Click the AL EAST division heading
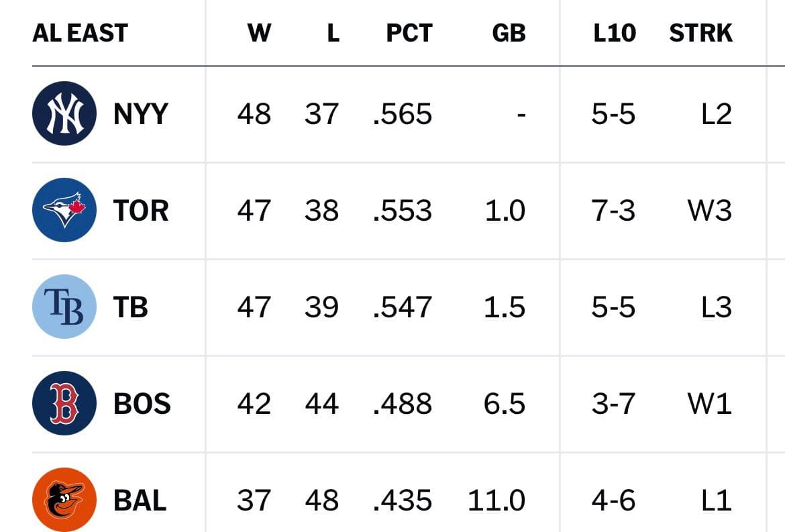This screenshot has height=532, width=785. tap(80, 33)
